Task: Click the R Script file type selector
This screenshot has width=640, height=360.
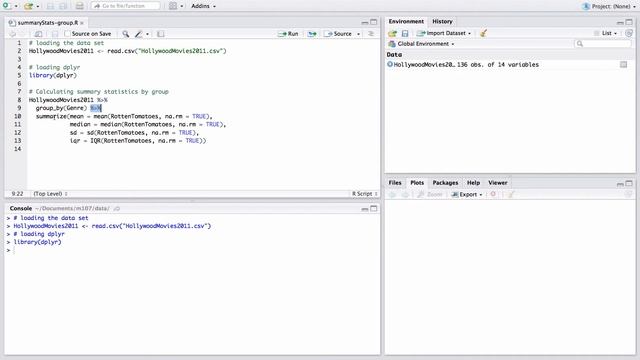Action: coord(364,194)
